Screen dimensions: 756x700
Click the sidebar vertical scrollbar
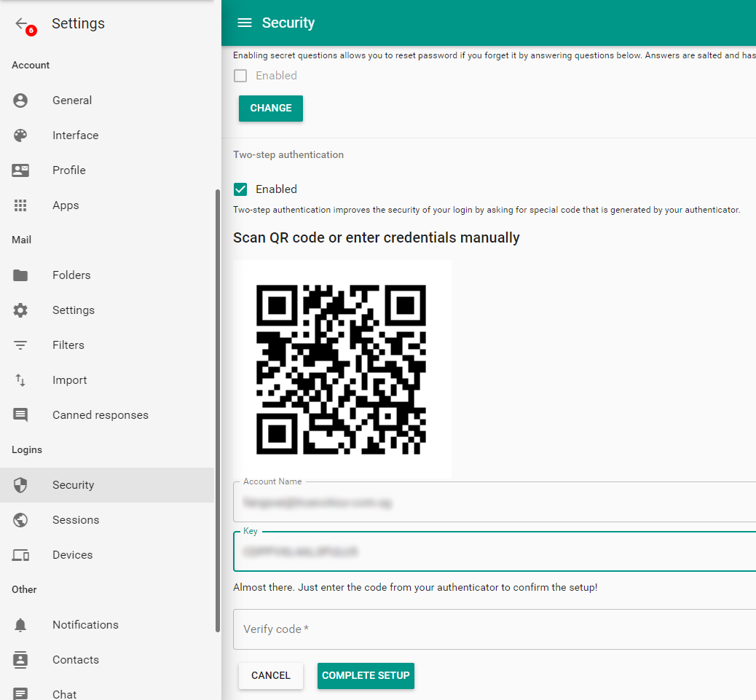[x=218, y=411]
